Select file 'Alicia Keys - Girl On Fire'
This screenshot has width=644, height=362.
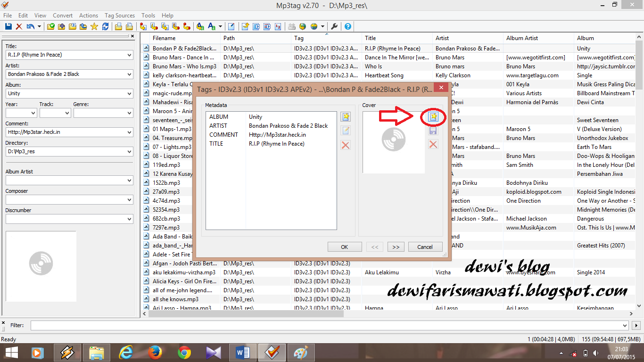click(185, 281)
